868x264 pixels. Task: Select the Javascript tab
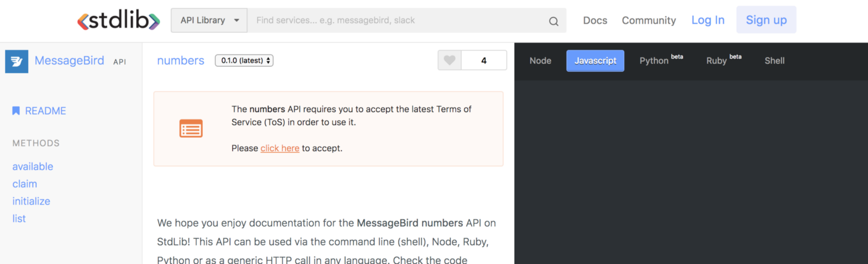coord(595,61)
